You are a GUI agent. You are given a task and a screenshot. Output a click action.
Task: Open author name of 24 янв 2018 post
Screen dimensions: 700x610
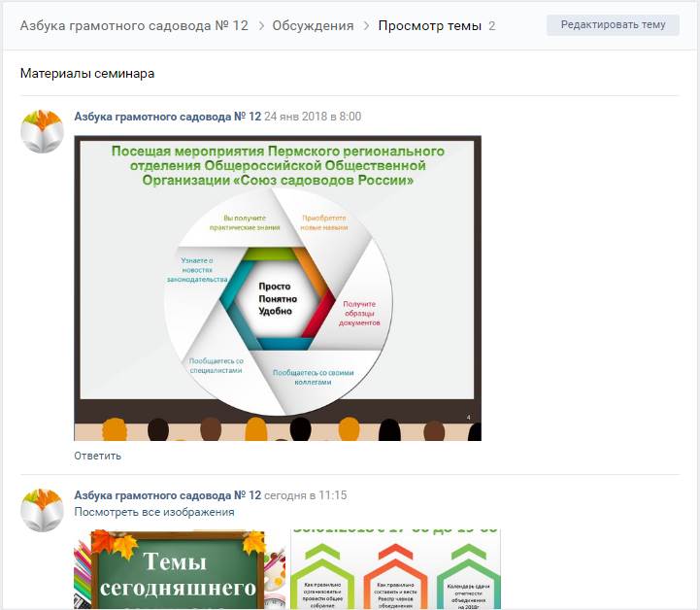[167, 117]
